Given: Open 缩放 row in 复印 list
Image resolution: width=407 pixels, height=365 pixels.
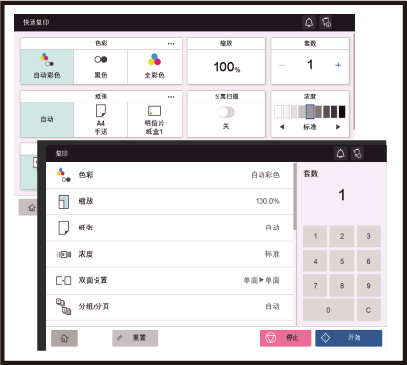Looking at the screenshot, I should (x=170, y=202).
